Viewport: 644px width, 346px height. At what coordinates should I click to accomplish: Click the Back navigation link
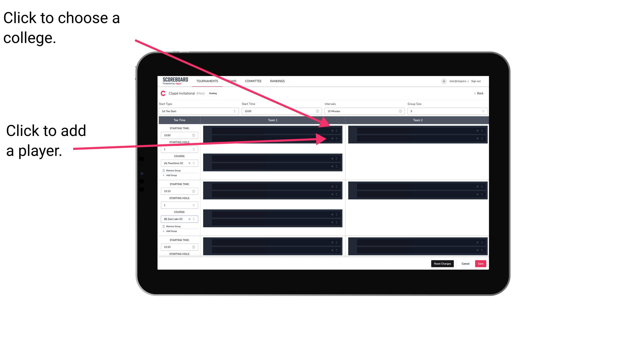[479, 93]
